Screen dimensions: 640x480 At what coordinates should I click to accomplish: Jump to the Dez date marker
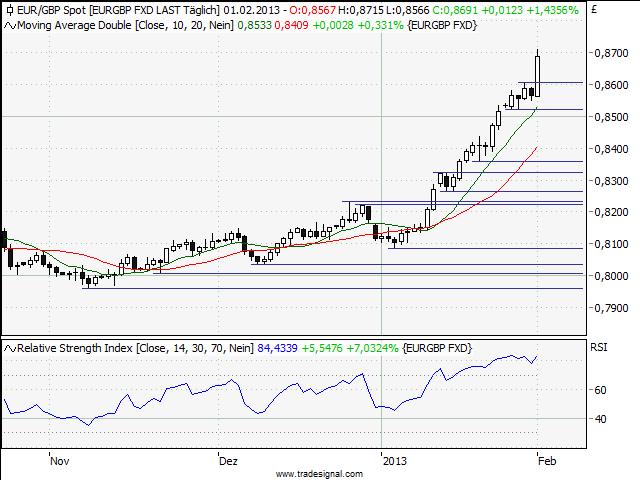click(x=228, y=461)
